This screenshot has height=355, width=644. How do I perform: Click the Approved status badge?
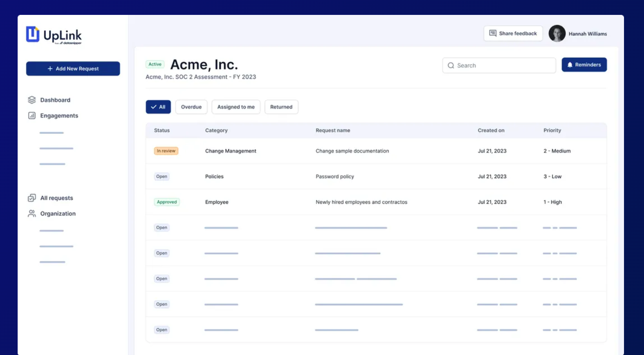167,202
